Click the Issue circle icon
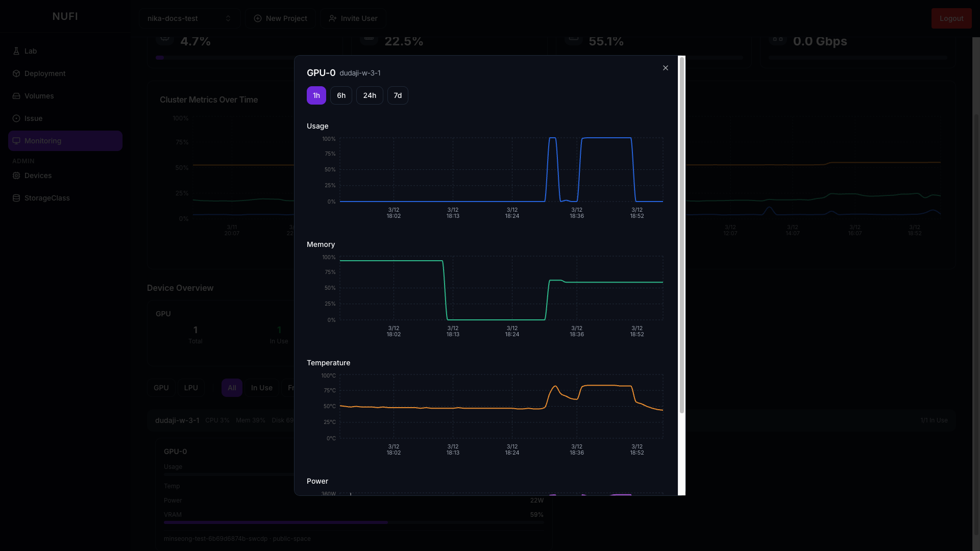This screenshot has height=551, width=980. (16, 118)
